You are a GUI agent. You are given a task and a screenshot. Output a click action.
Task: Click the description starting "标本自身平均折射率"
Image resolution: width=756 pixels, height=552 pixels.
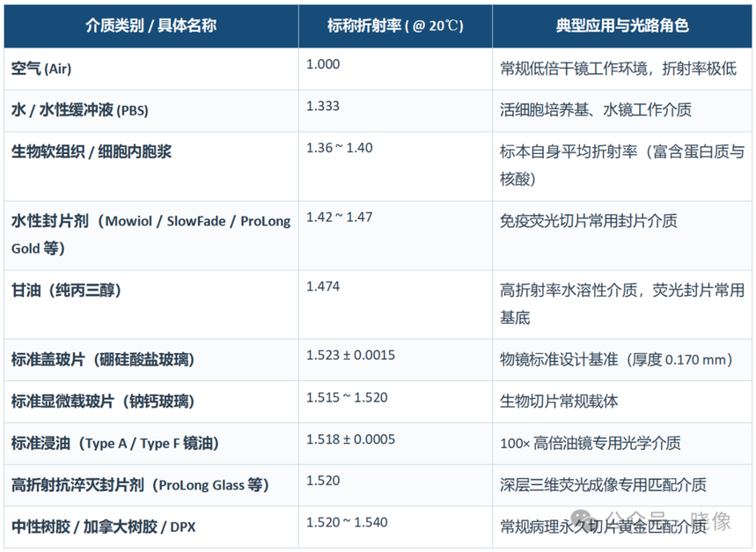622,166
